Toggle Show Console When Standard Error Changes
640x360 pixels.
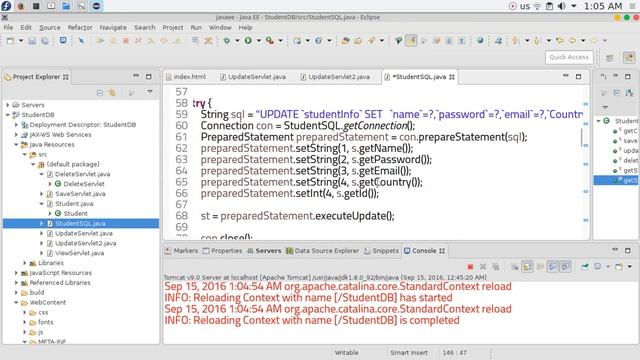click(x=565, y=267)
